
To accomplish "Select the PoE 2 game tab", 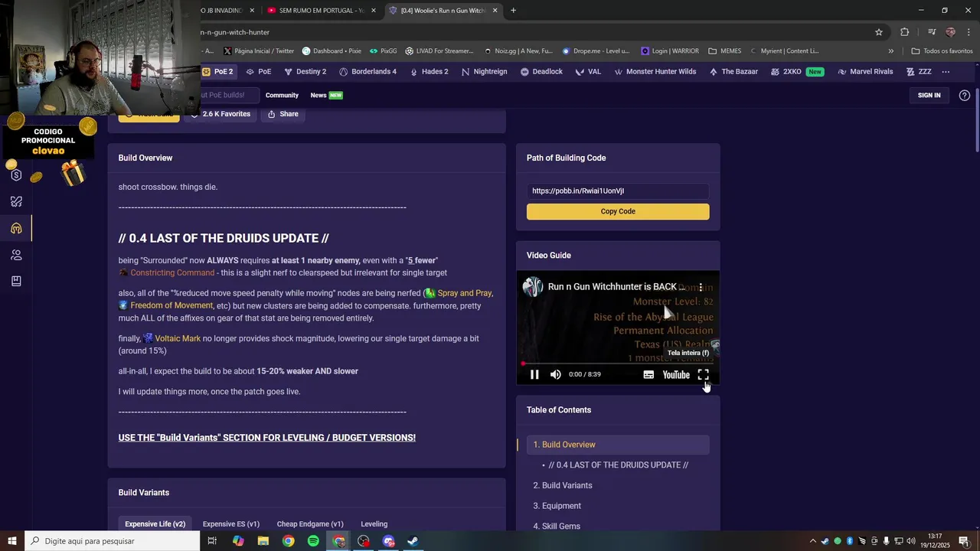I will 217,71.
